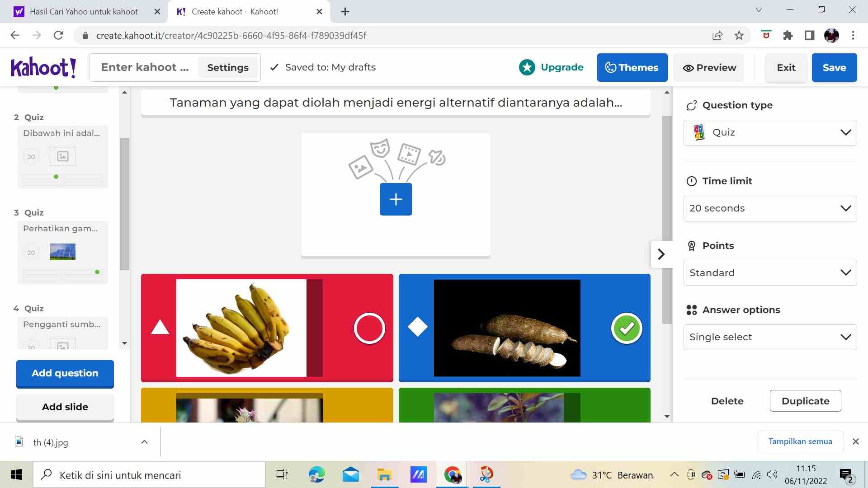Click the green answer tile image

coord(507,408)
